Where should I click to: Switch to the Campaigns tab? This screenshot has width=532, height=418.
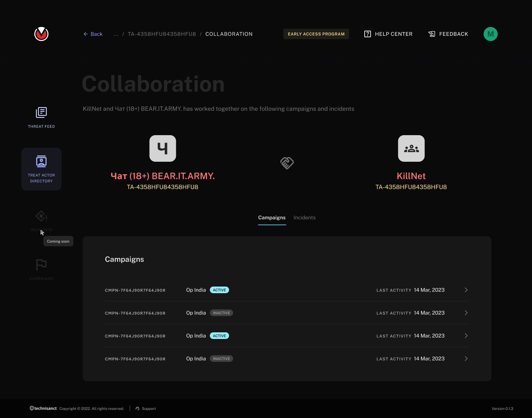[272, 217]
